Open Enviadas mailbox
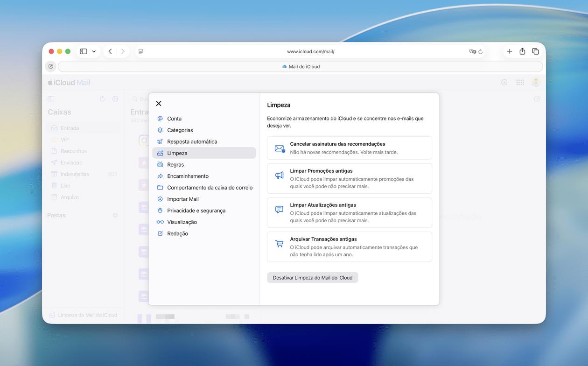 (x=84, y=162)
